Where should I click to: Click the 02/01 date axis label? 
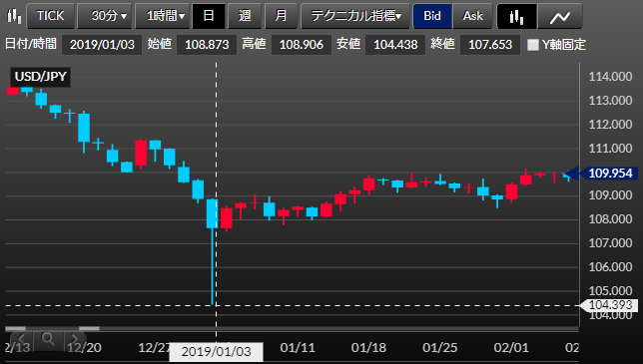pos(511,348)
